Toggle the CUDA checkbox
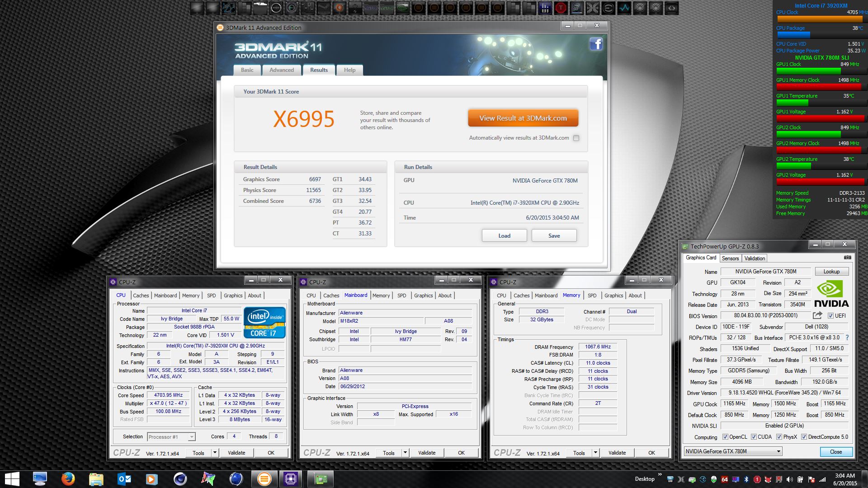This screenshot has width=868, height=488. pos(754,437)
